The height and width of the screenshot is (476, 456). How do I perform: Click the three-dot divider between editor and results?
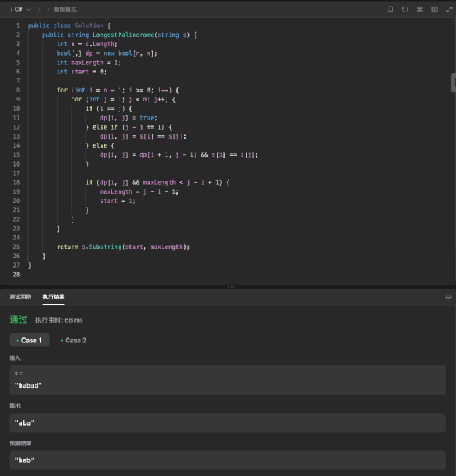click(x=231, y=286)
